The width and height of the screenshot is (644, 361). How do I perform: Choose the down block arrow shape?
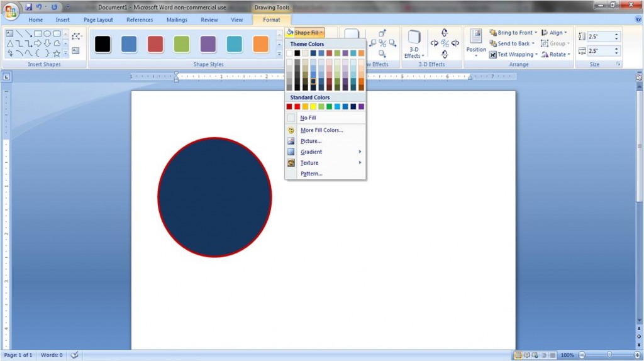tap(47, 43)
